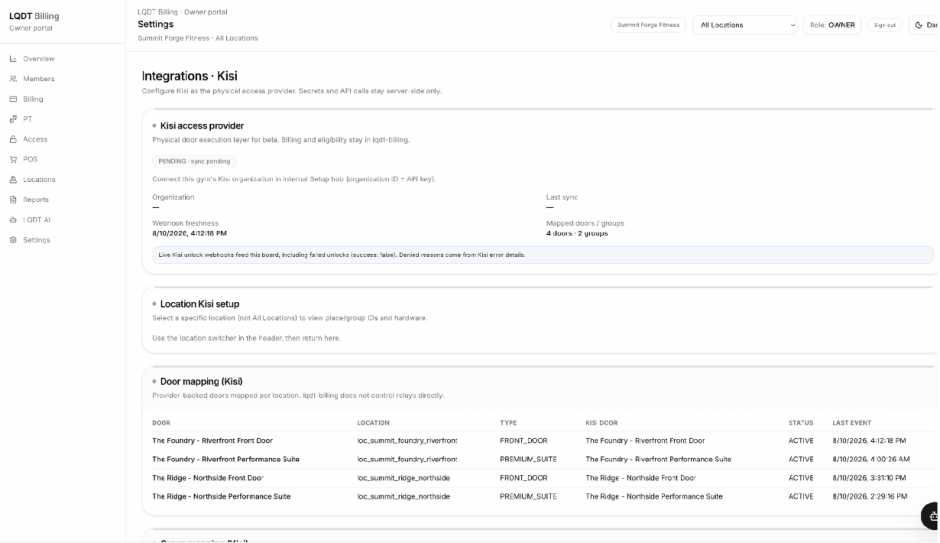Click the Summit Forge Fitness button
Image resolution: width=940 pixels, height=543 pixels.
(x=648, y=25)
